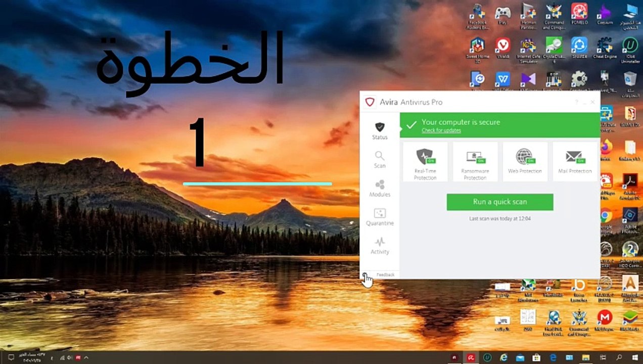Click the Check for updates link
Image resolution: width=643 pixels, height=364 pixels.
[x=441, y=130]
